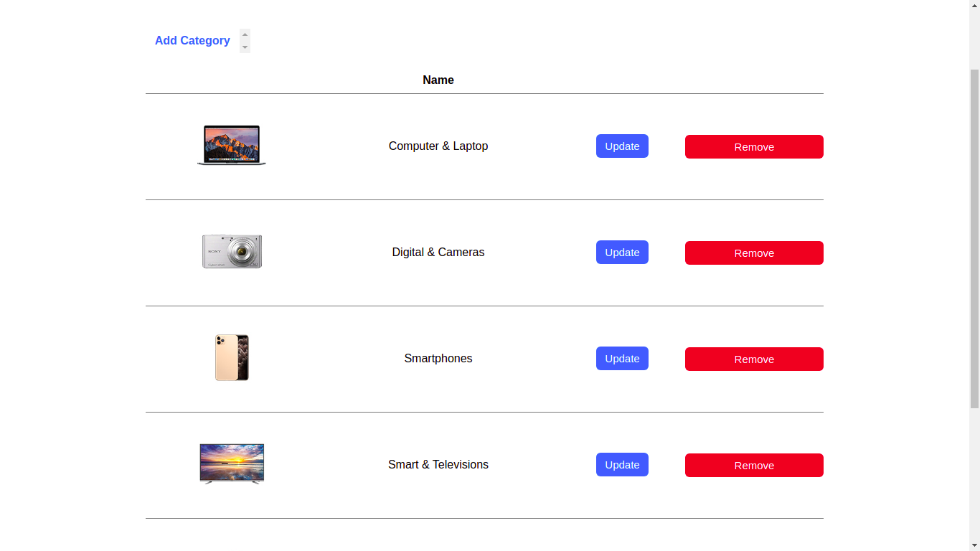The width and height of the screenshot is (980, 551).
Task: Open the laptop category thumbnail
Action: coord(232,146)
